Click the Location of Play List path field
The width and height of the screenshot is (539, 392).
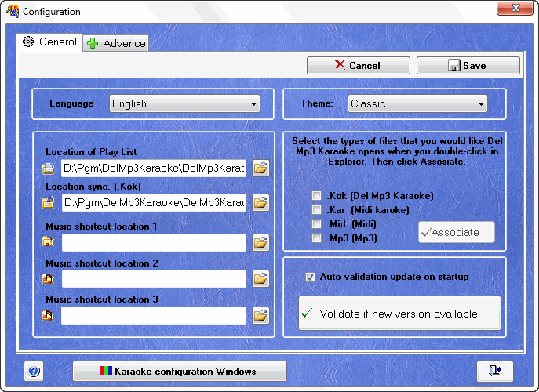click(154, 169)
